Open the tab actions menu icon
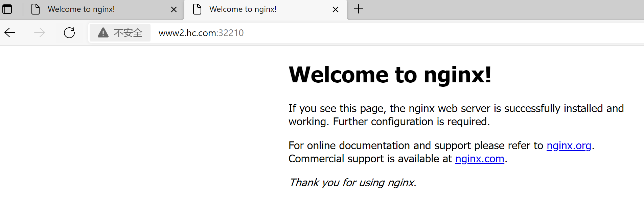This screenshot has height=216, width=644. (7, 9)
